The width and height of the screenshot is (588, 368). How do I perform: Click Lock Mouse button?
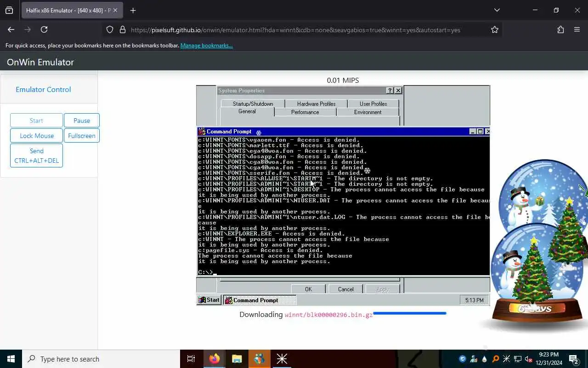pyautogui.click(x=37, y=136)
